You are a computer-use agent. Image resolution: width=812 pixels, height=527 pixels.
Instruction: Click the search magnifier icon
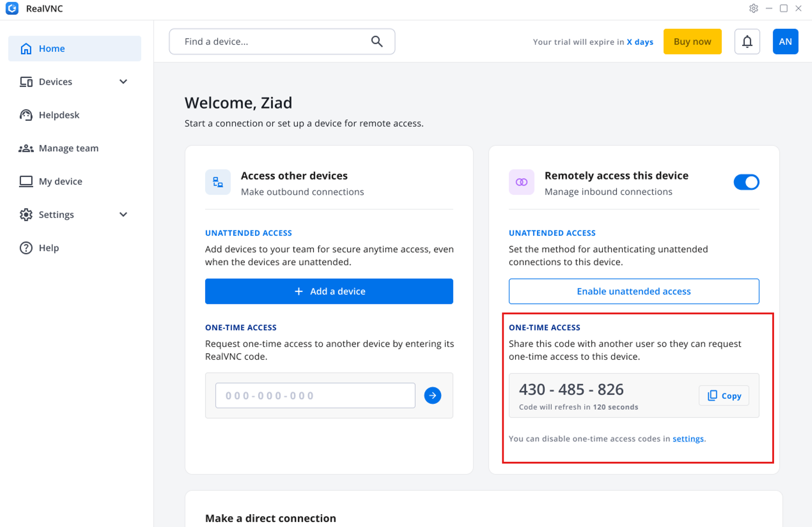377,42
